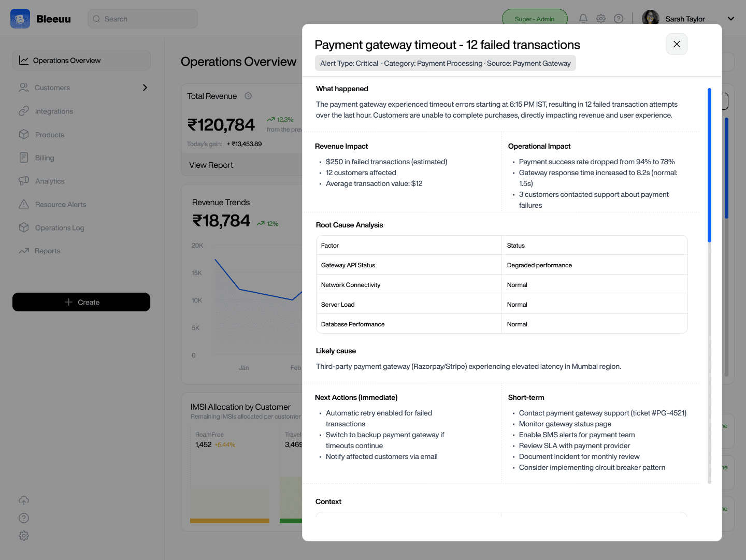
Task: Click the Customers people icon
Action: coord(24,88)
